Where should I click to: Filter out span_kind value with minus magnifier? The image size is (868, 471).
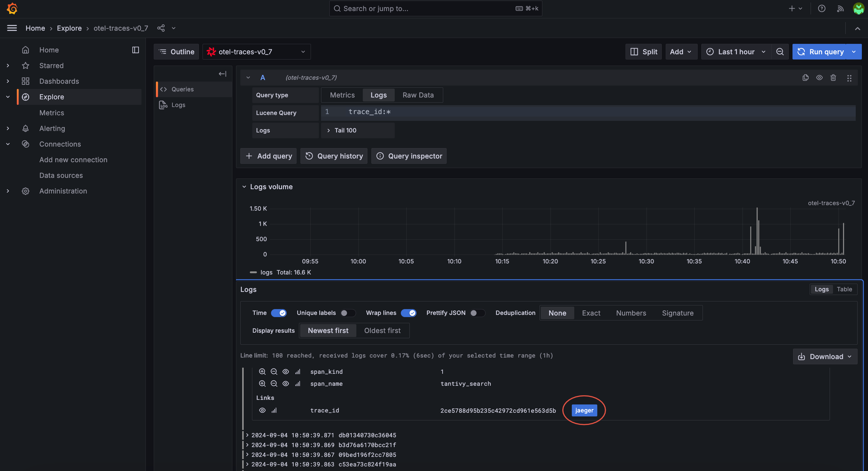274,372
